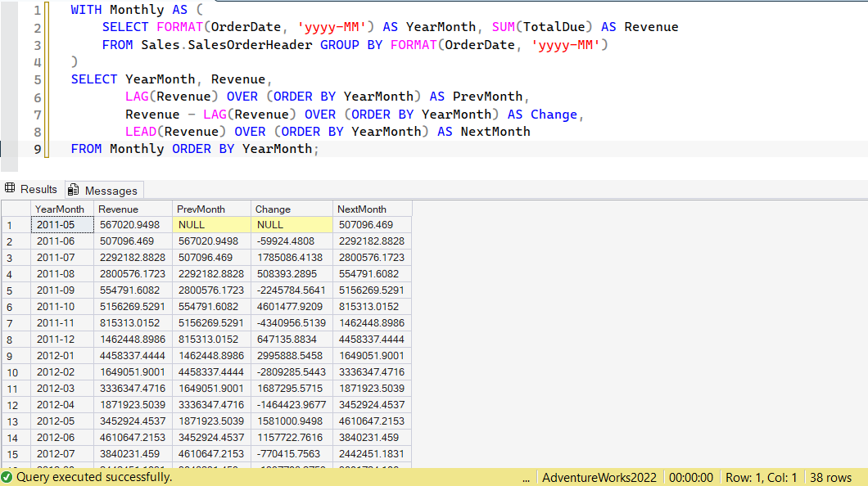Click the Results grid icon
This screenshot has width=868, height=486.
pyautogui.click(x=10, y=188)
